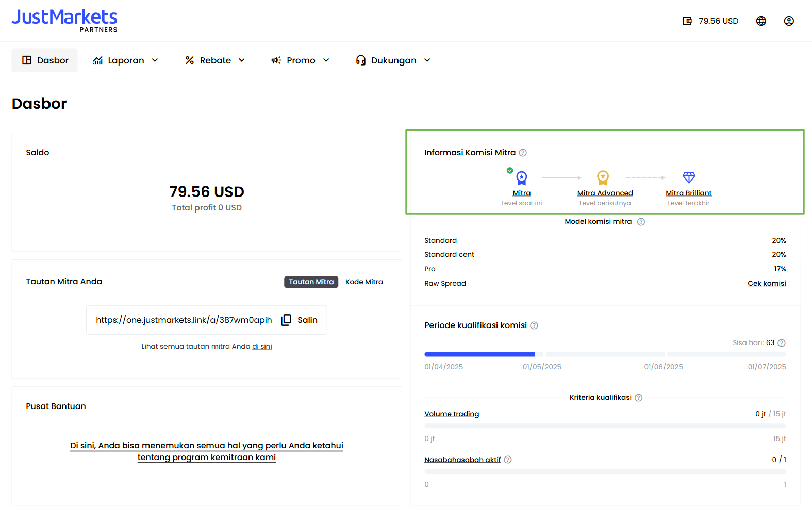The image size is (812, 522).
Task: Click help icon beside Periode kualifikasi komisi
Action: 534,325
